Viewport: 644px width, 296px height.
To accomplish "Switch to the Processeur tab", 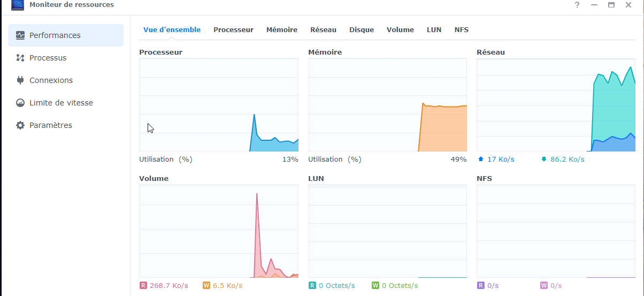I will 233,30.
